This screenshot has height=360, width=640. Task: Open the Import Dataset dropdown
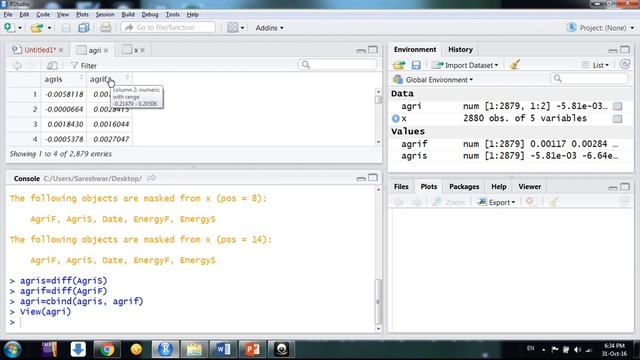tap(465, 65)
